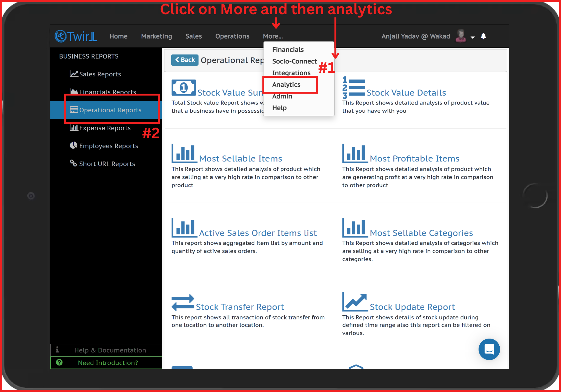Click the notification bell icon
561x392 pixels.
tap(483, 36)
